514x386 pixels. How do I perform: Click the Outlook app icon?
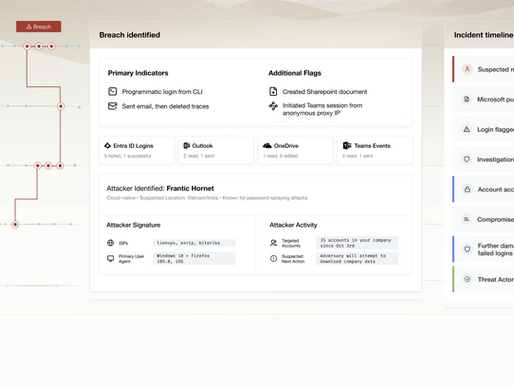coord(187,146)
